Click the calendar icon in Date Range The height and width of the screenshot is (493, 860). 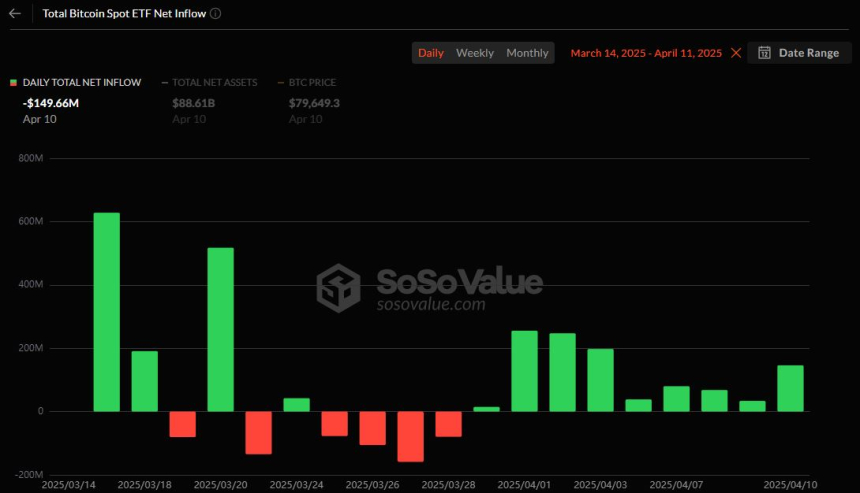pos(764,53)
